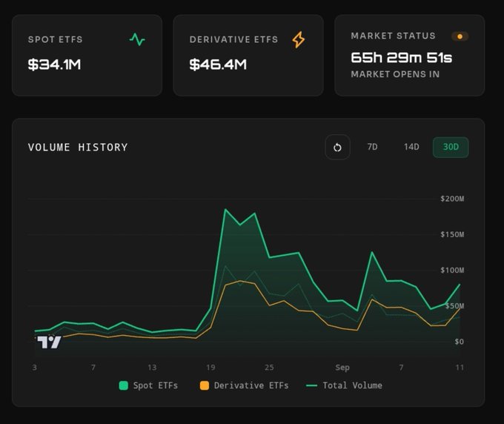Toggle Total Volume line in legend
Screen dimensions: 504x424
[344, 385]
